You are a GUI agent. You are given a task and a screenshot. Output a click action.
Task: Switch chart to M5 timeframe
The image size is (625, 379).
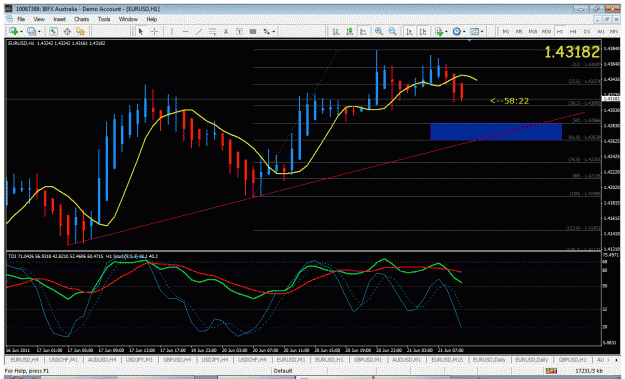(519, 31)
